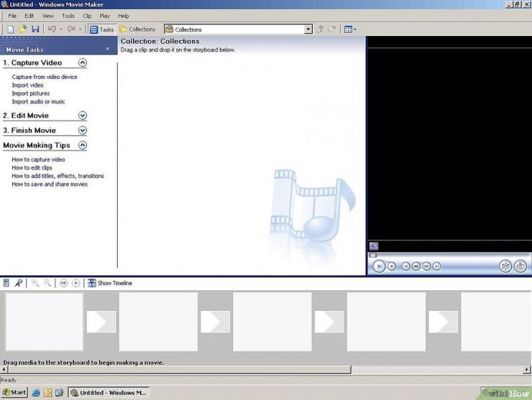Open the Clip menu

tap(87, 16)
